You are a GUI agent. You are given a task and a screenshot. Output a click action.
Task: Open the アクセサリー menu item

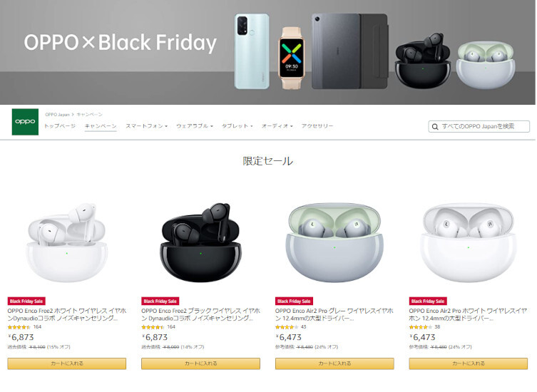pos(317,126)
